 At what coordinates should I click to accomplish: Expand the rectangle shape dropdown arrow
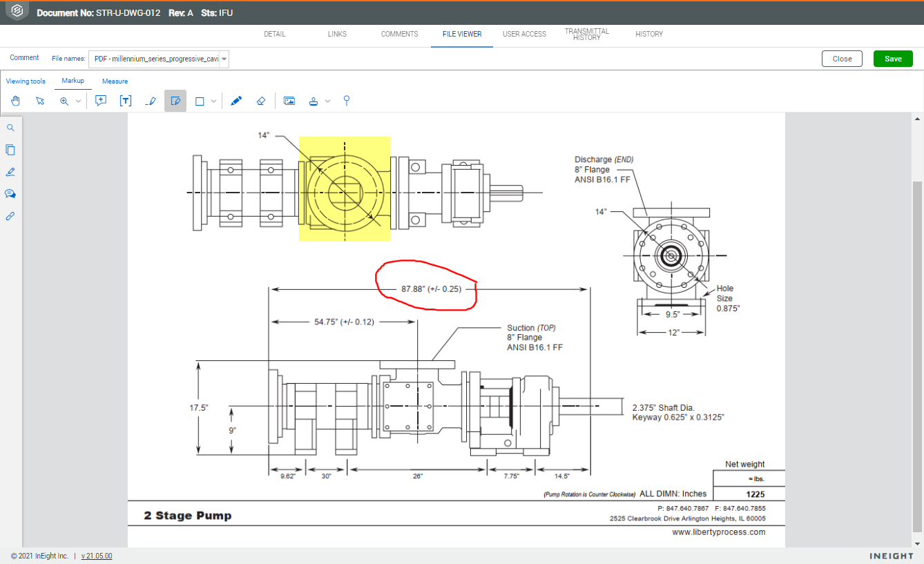coord(214,101)
